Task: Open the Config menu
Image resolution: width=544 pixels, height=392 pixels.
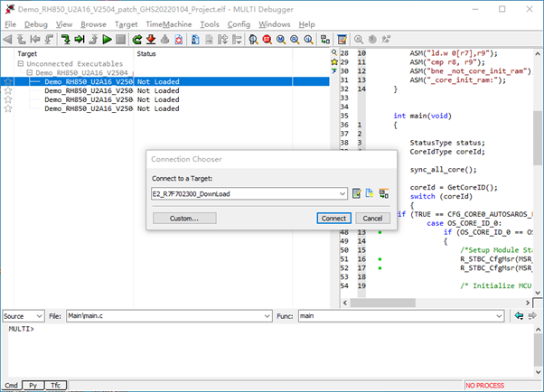Action: click(x=239, y=24)
